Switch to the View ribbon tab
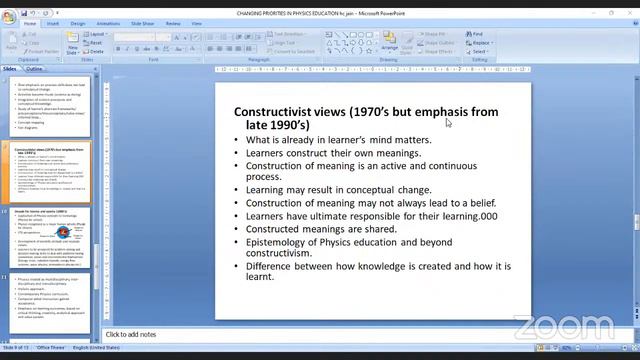 pyautogui.click(x=196, y=24)
